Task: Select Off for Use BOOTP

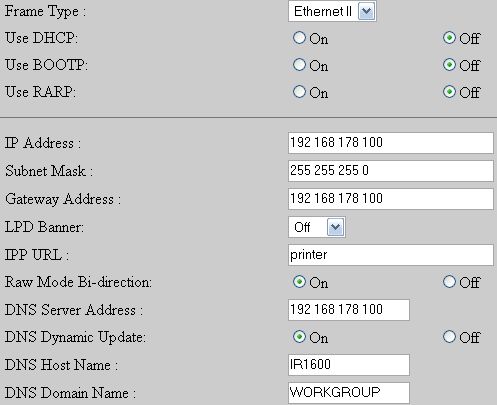Action: [449, 64]
